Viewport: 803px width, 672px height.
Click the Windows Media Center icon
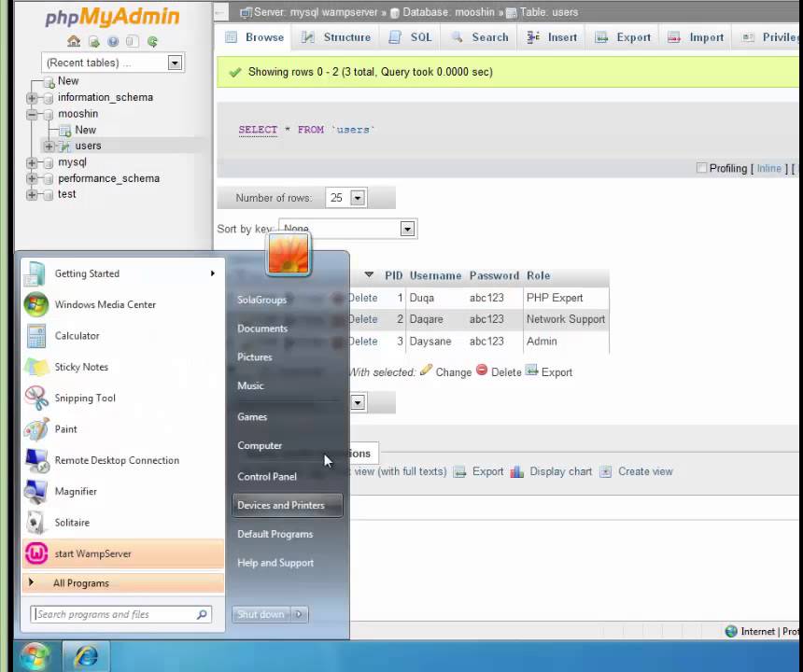point(35,304)
